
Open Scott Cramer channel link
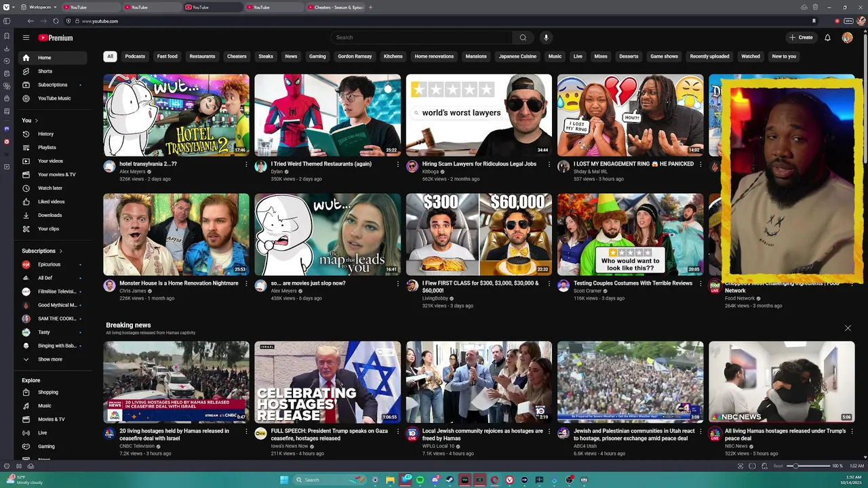pos(587,291)
